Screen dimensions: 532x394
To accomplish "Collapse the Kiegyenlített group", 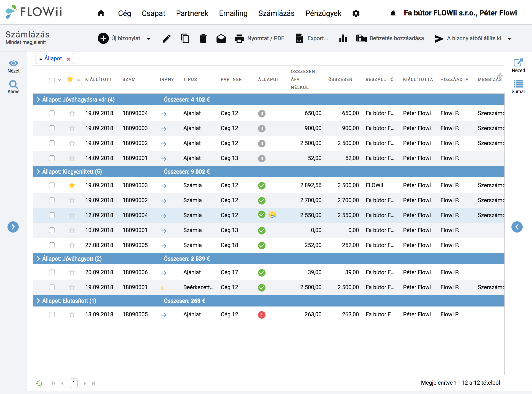I will point(38,171).
